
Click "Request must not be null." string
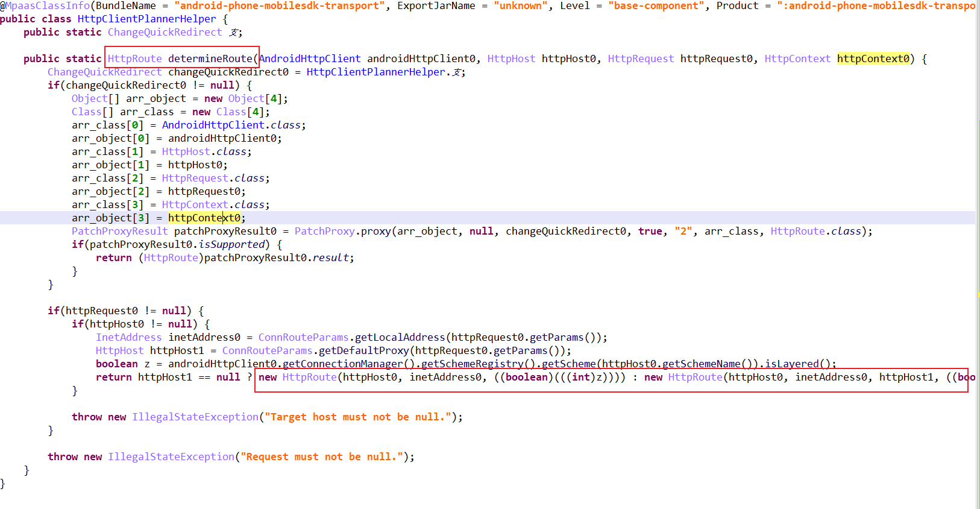[x=322, y=457]
